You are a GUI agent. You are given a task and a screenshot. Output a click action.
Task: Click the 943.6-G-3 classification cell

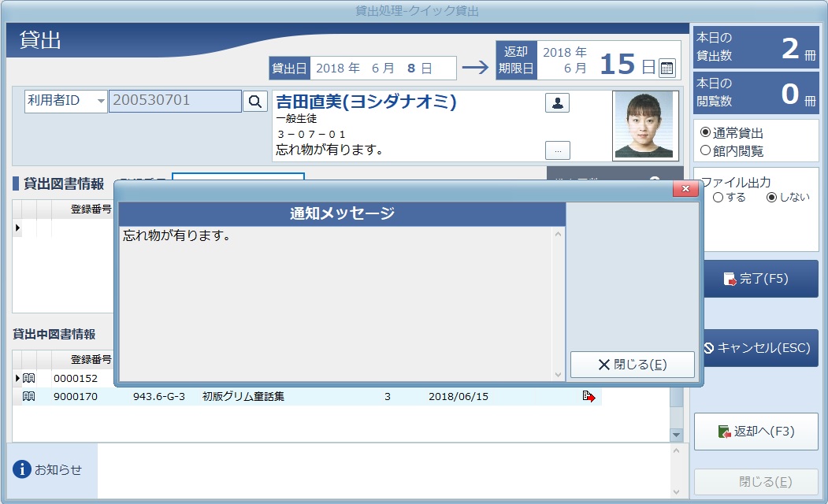(x=159, y=396)
